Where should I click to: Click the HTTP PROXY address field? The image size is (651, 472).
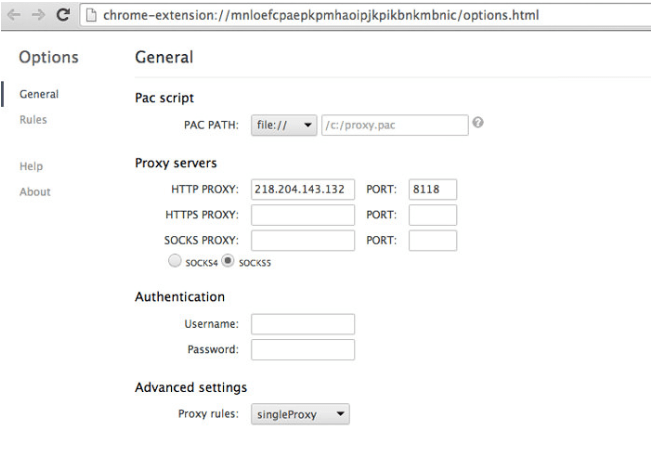click(302, 189)
